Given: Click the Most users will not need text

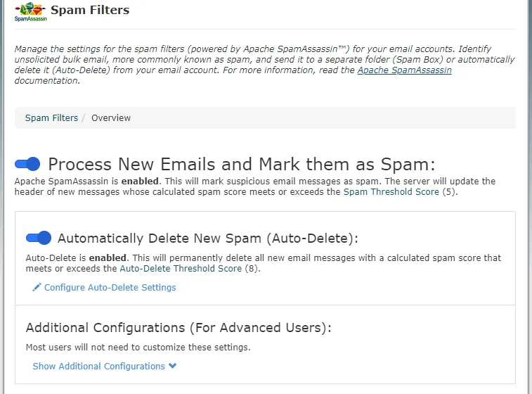Looking at the screenshot, I should [x=138, y=347].
